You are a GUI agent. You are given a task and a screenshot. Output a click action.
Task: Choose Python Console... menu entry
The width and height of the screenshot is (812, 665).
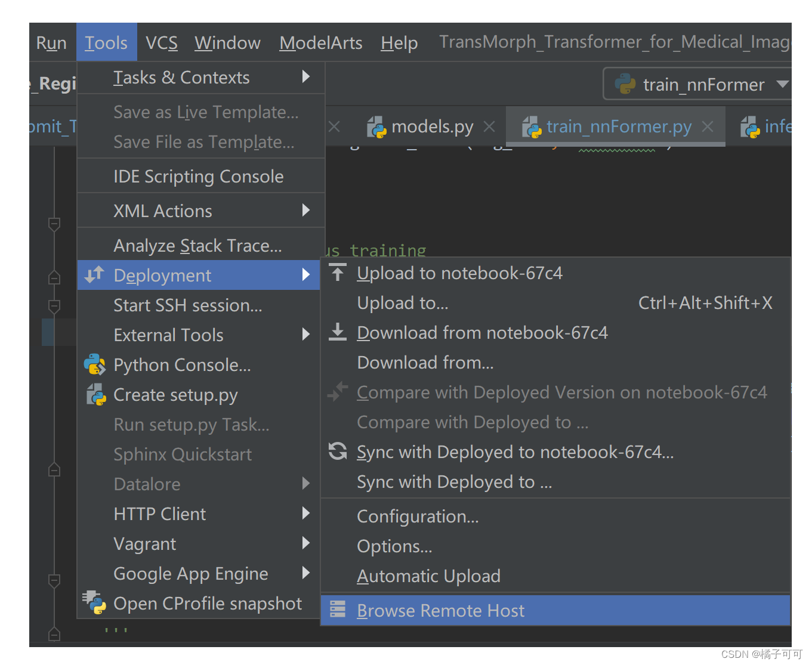(x=199, y=365)
